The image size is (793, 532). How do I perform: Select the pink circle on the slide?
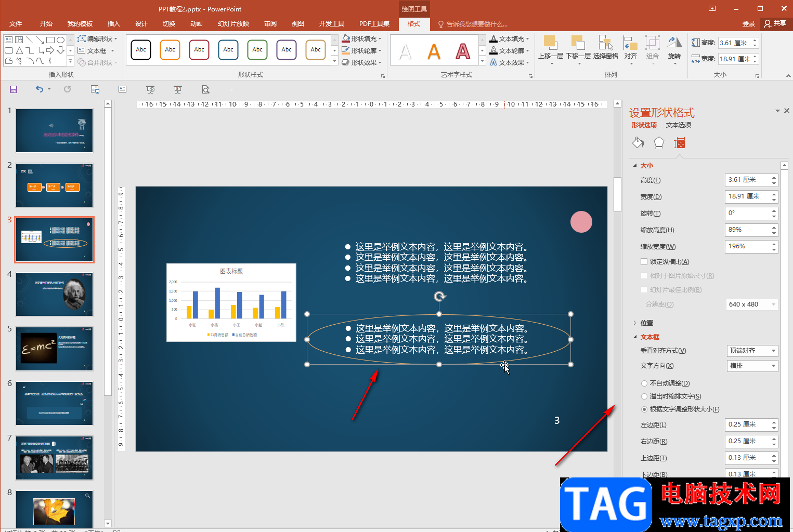coord(581,222)
